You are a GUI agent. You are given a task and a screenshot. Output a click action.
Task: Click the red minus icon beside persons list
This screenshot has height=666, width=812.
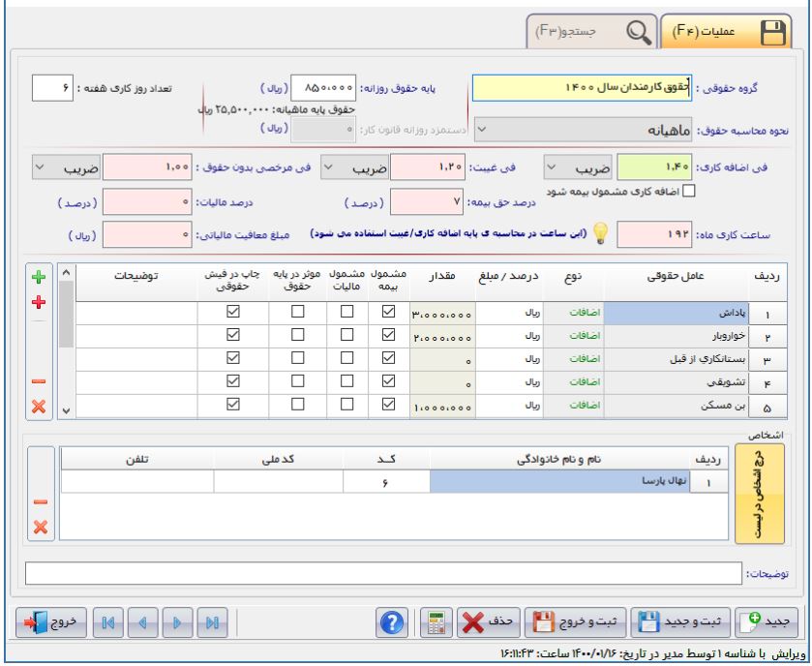[41, 502]
